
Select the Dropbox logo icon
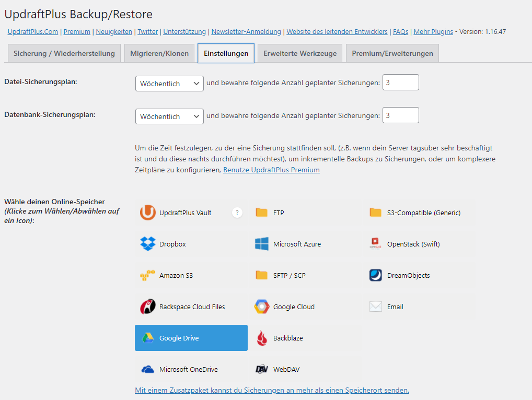click(147, 244)
